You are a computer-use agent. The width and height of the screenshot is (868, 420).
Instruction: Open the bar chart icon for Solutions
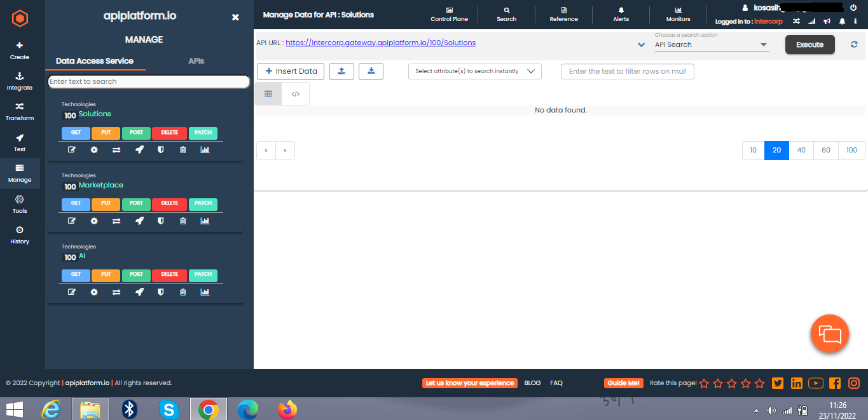tap(205, 150)
